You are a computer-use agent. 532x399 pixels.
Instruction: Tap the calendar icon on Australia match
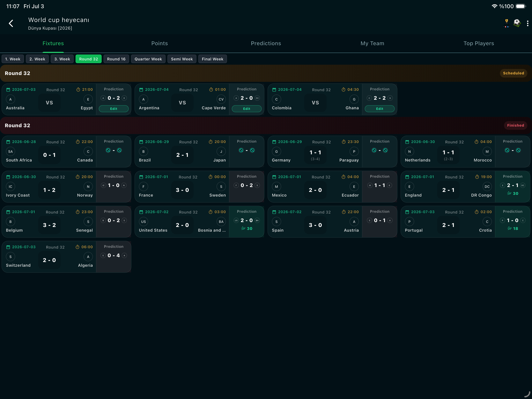(x=8, y=90)
